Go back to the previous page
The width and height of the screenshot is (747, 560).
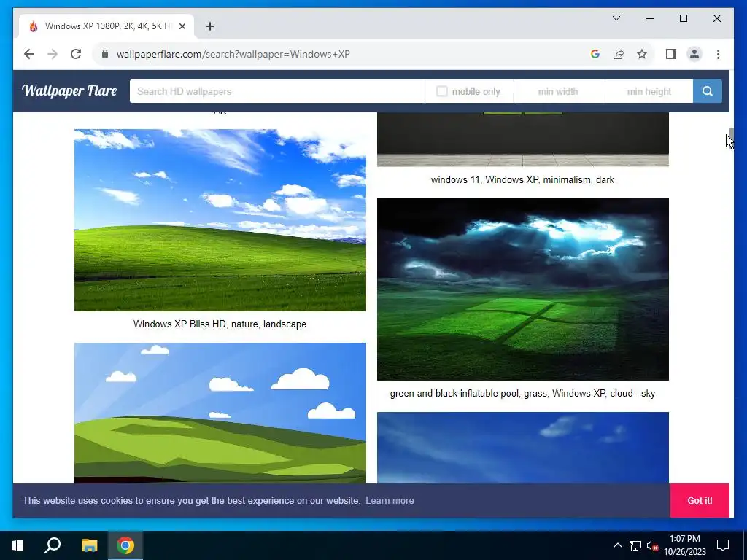click(29, 54)
